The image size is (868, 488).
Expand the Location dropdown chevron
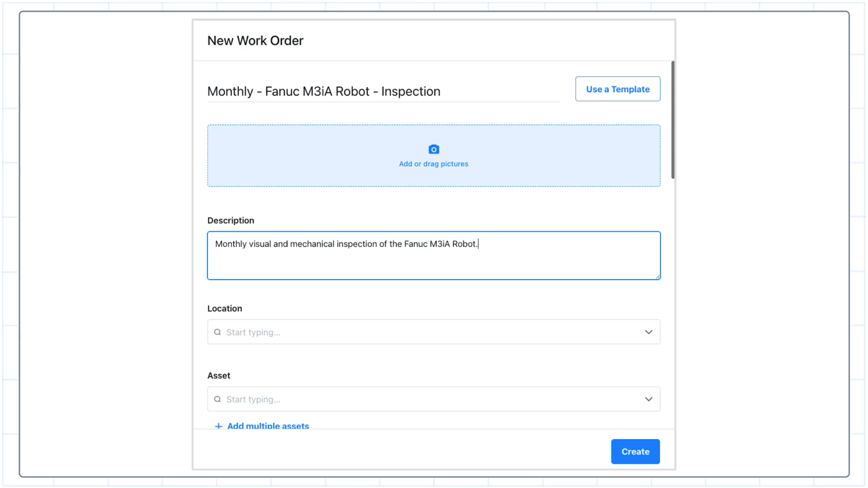(648, 332)
